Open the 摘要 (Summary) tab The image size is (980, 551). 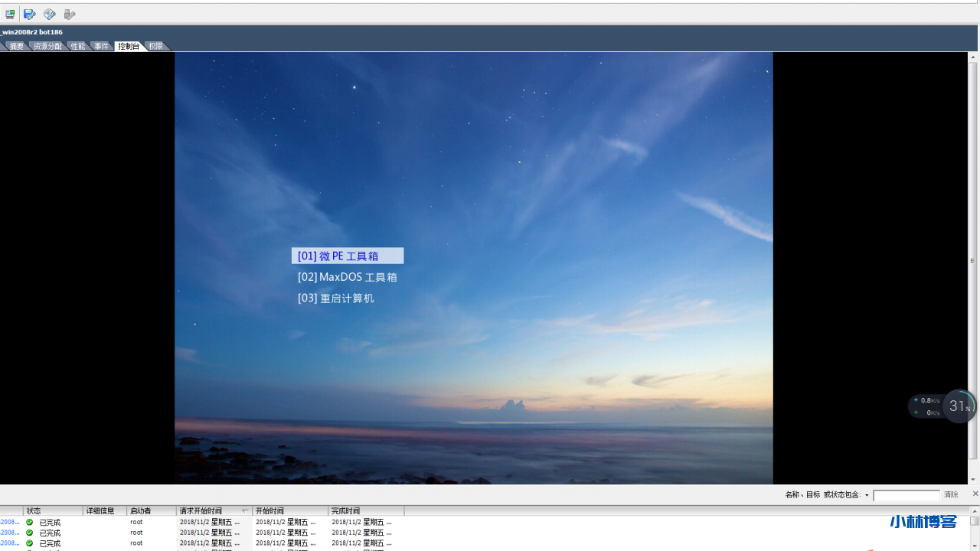16,47
